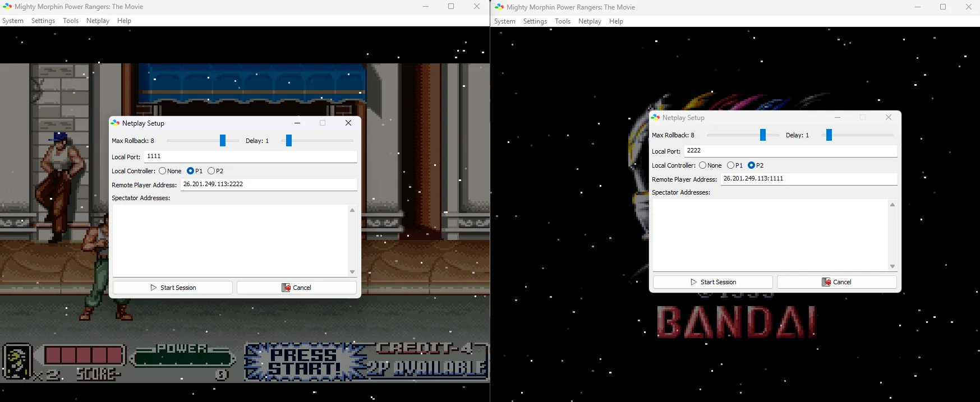Click scroll up arrow in right spectator list
980x402 pixels.
pyautogui.click(x=892, y=205)
